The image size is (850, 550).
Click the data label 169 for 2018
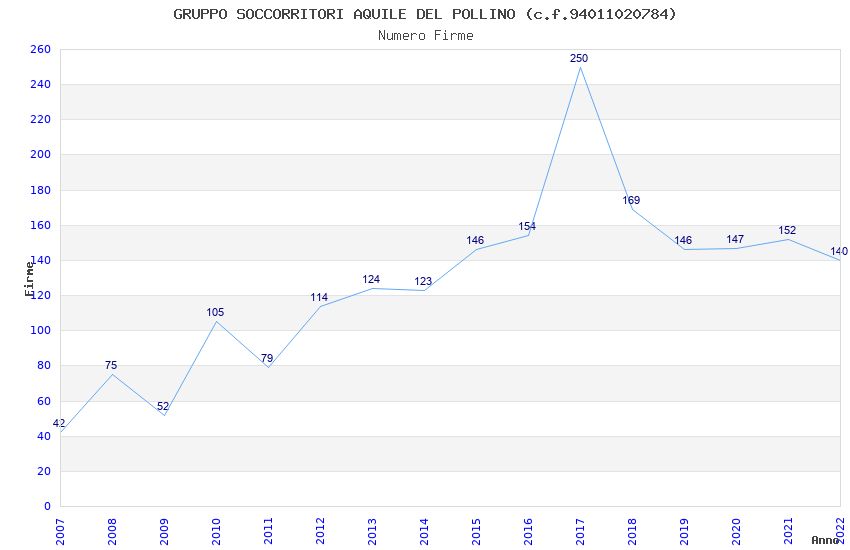point(632,200)
